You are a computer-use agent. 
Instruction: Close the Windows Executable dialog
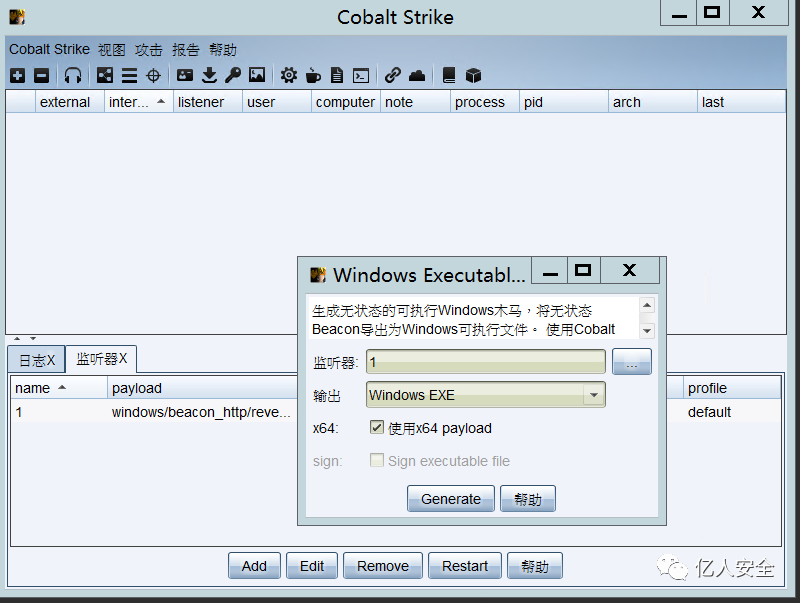click(630, 270)
